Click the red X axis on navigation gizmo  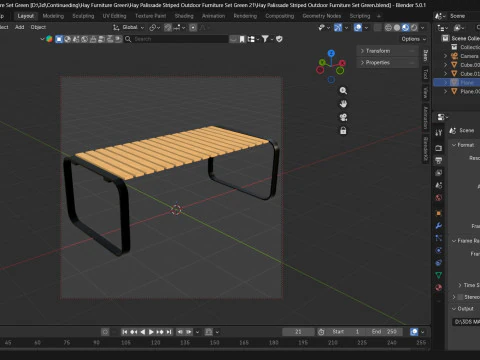coord(342,63)
